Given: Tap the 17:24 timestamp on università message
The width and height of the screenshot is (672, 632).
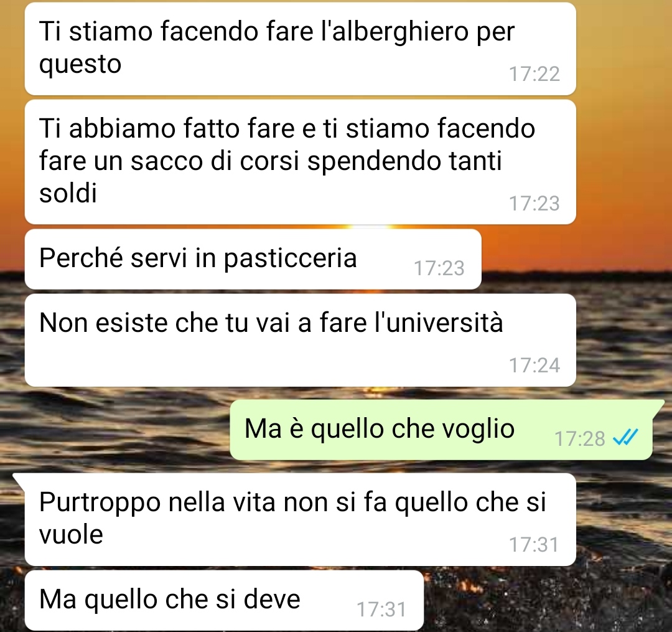Looking at the screenshot, I should coord(534,366).
